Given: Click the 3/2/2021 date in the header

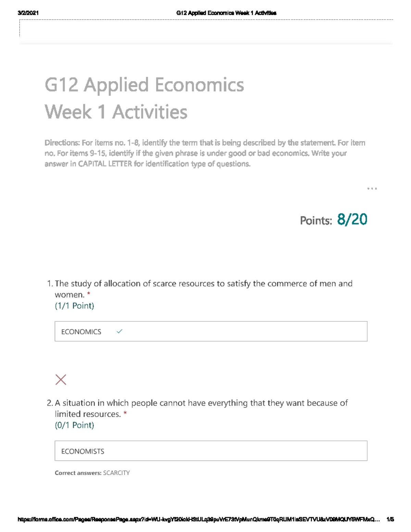Looking at the screenshot, I should coord(28,13).
